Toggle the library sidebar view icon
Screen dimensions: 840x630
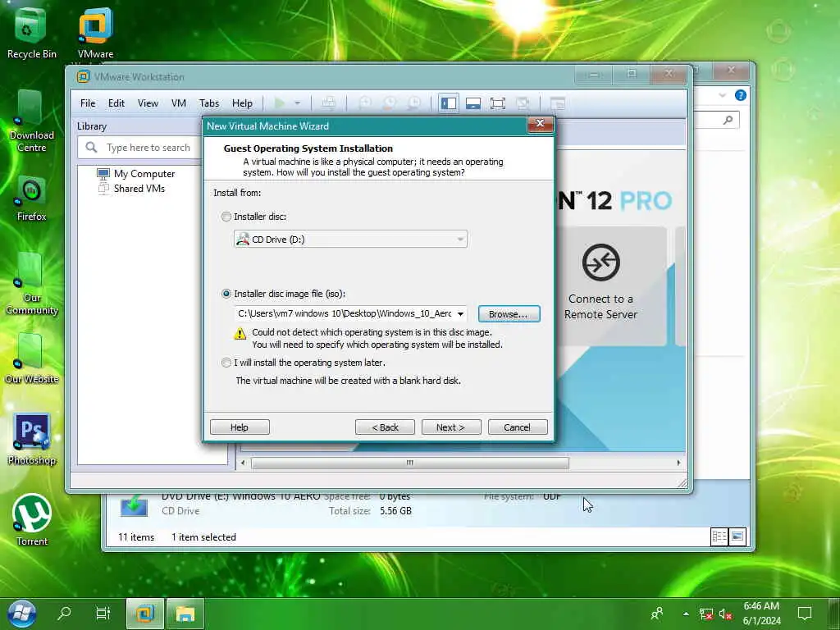click(x=449, y=103)
